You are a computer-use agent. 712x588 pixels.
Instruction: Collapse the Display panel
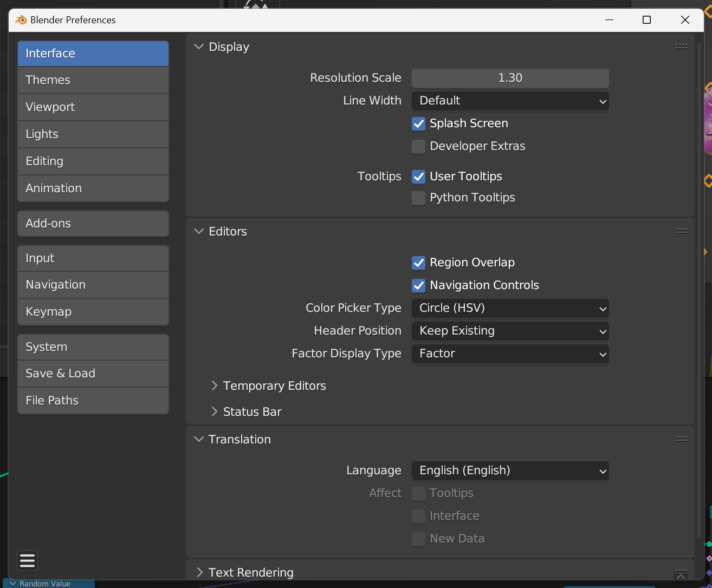199,47
